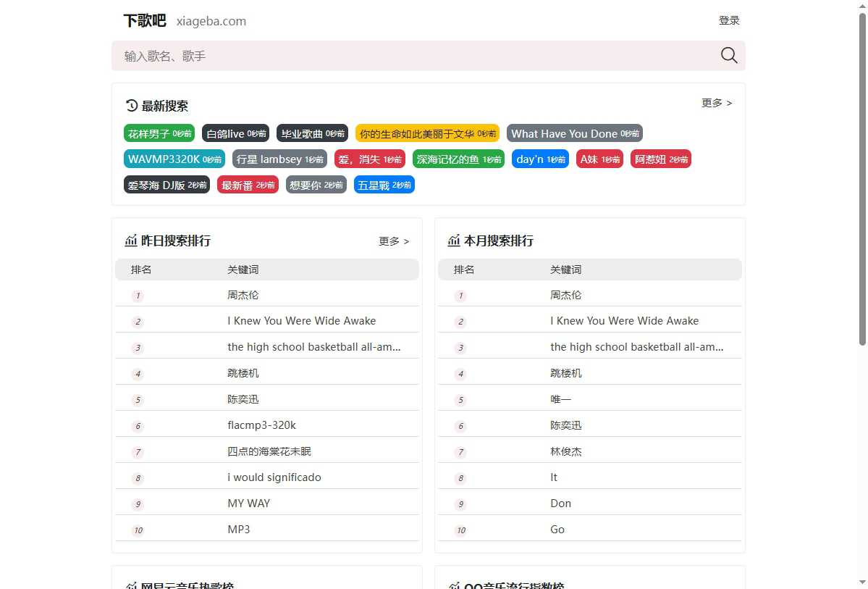
Task: Select the 深海记忆的鱼 search tag
Action: click(458, 159)
